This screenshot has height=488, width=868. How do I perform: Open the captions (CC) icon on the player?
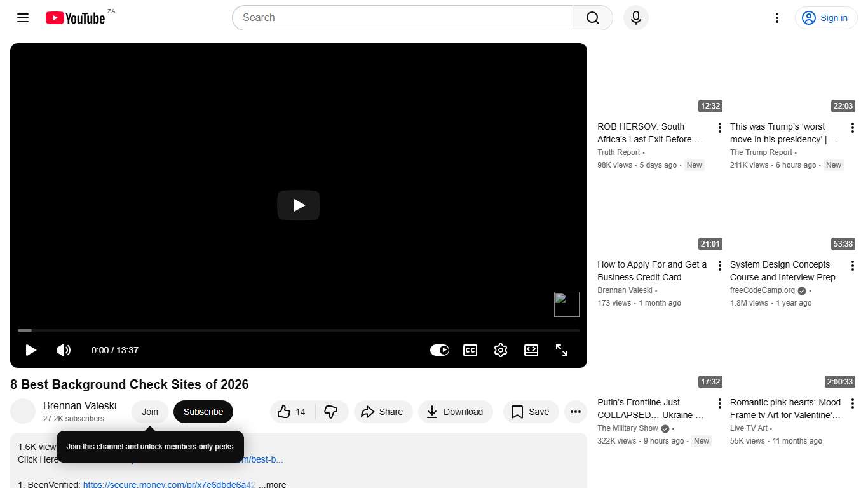point(470,350)
